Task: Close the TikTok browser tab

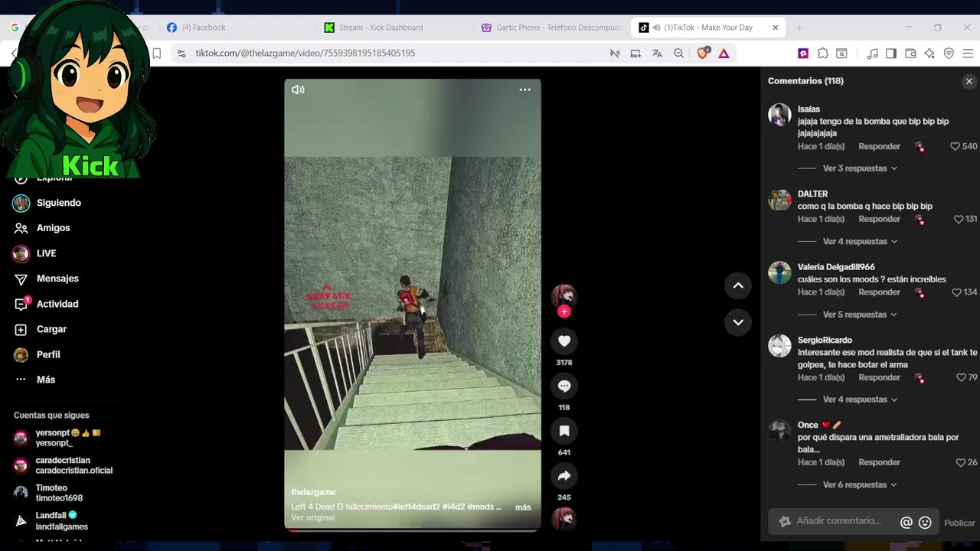Action: tap(776, 28)
